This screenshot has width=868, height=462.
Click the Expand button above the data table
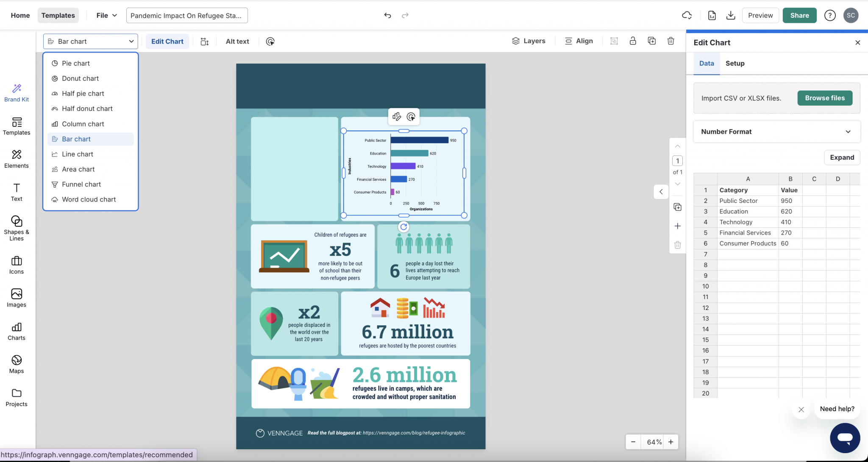[x=841, y=157]
